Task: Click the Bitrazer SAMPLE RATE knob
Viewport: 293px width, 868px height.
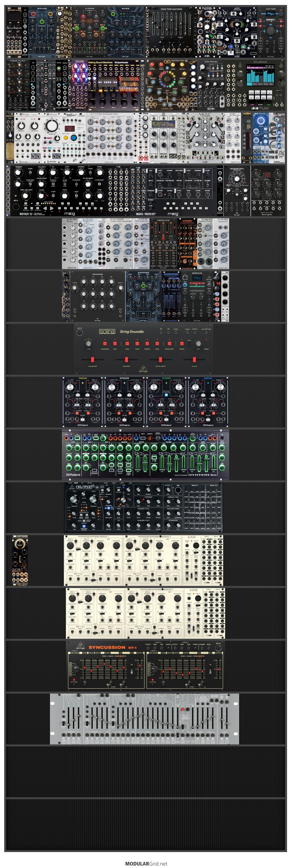Action: (112, 387)
